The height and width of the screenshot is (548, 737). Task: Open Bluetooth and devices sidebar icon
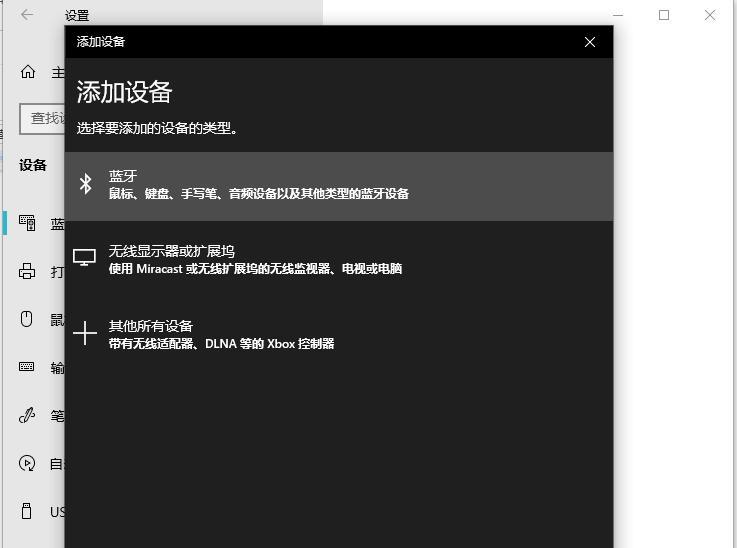coord(27,223)
